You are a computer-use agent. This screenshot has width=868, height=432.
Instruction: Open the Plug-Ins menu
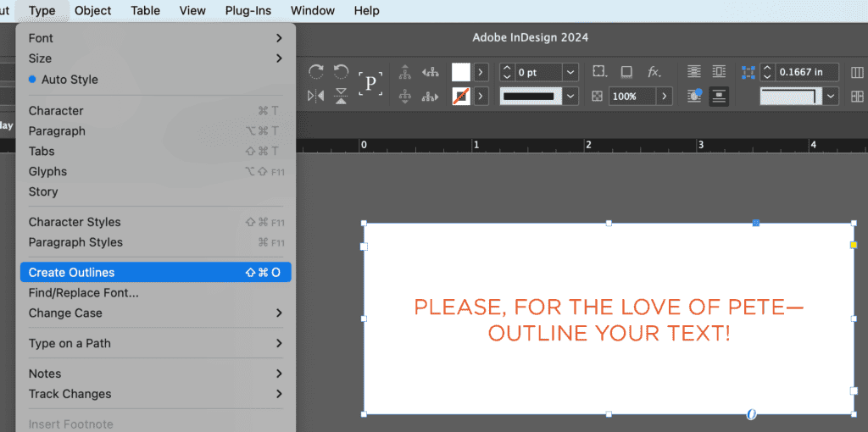(x=248, y=10)
